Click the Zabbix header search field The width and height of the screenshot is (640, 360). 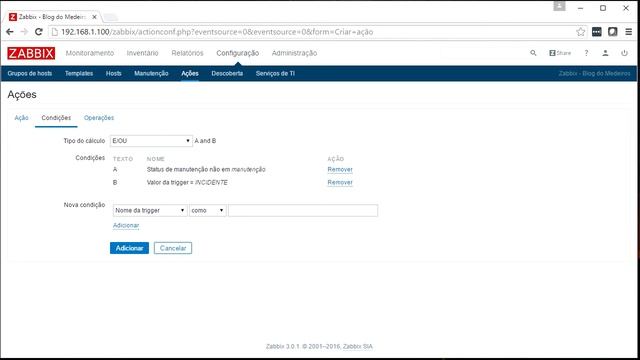coord(484,53)
